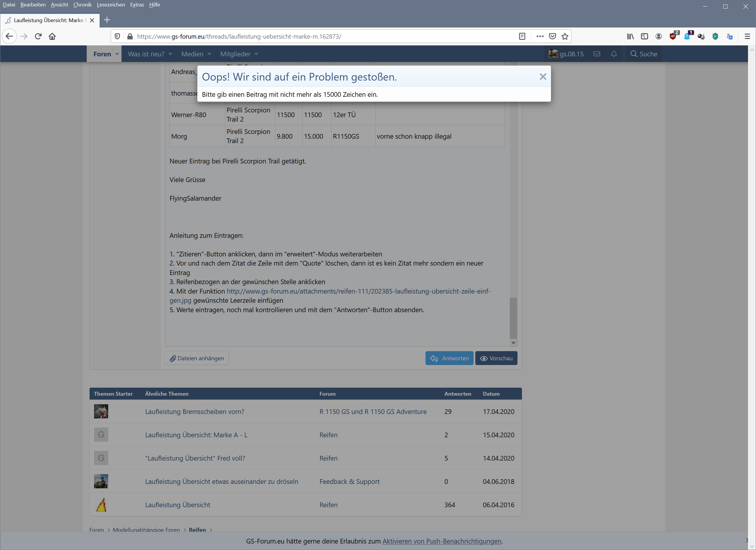Save page to Pocket icon
756x550 pixels.
[x=552, y=36]
